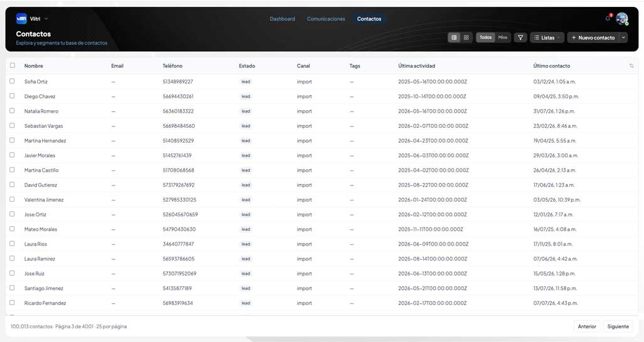
Task: Click last contact 16/07/25, 4:08 a.m.
Action: pyautogui.click(x=555, y=229)
